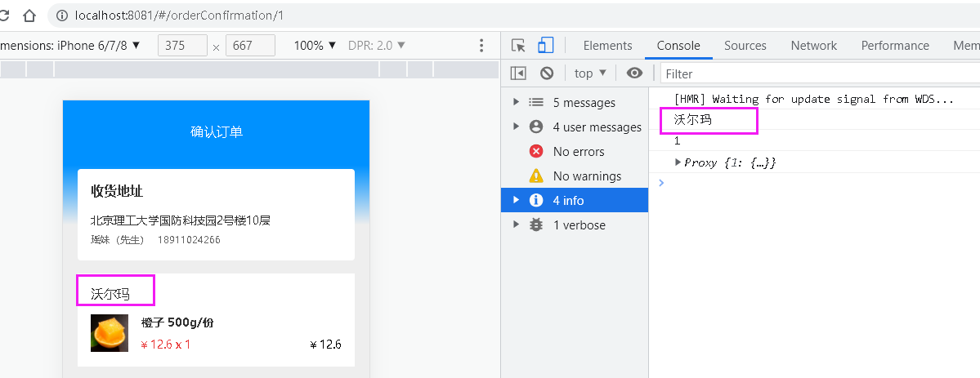Image resolution: width=980 pixels, height=378 pixels.
Task: Go to the browser home page
Action: point(29,16)
